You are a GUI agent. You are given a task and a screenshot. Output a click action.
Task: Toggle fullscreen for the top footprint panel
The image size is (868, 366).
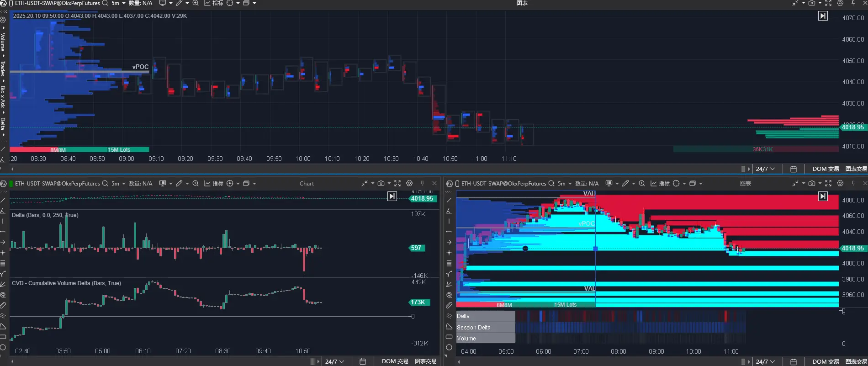(828, 3)
